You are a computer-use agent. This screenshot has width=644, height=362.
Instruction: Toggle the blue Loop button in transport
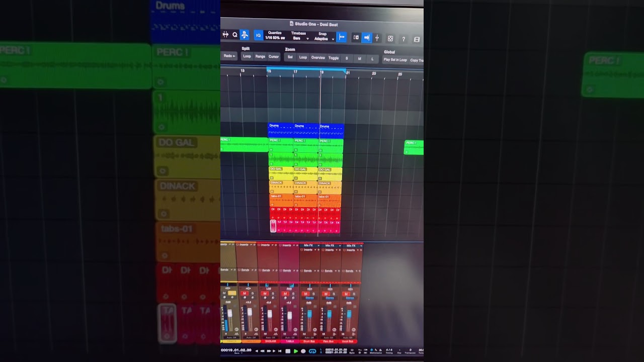[x=312, y=351]
